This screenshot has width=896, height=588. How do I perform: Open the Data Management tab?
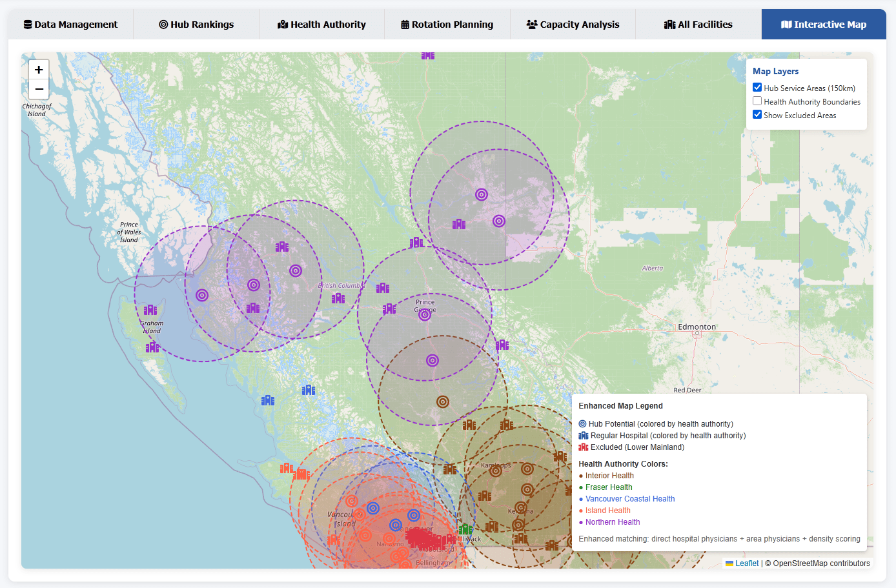click(x=70, y=25)
